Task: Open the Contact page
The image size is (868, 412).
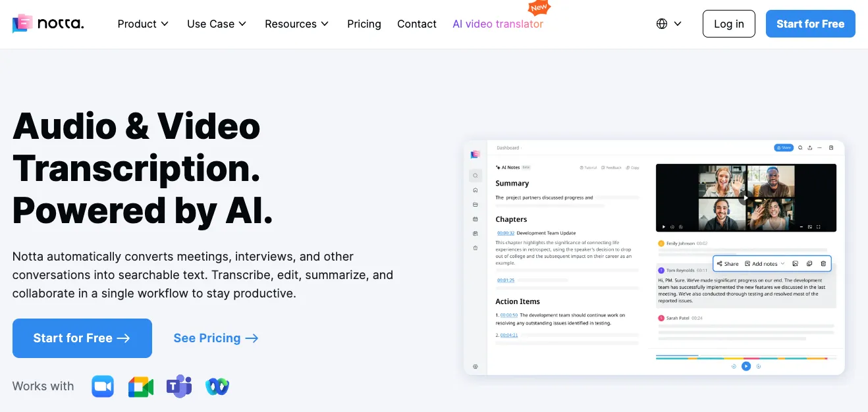Action: point(417,24)
